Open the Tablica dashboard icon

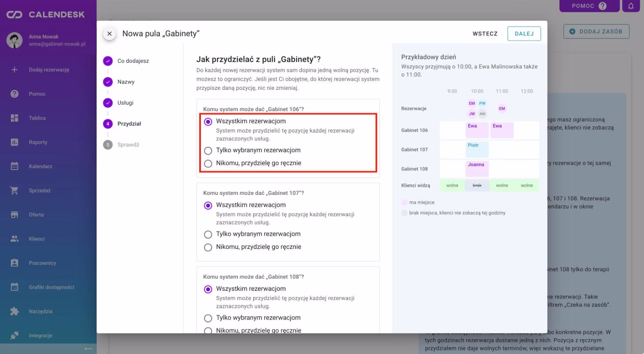point(14,118)
